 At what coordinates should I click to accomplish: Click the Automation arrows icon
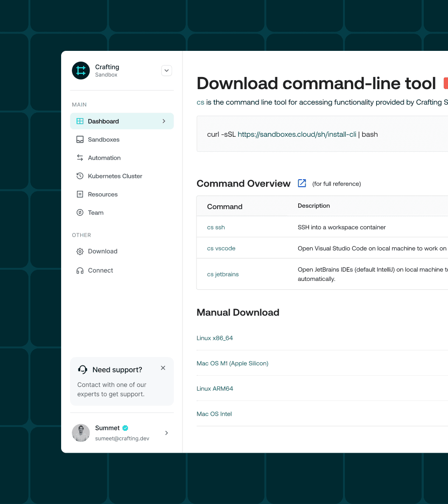[80, 158]
